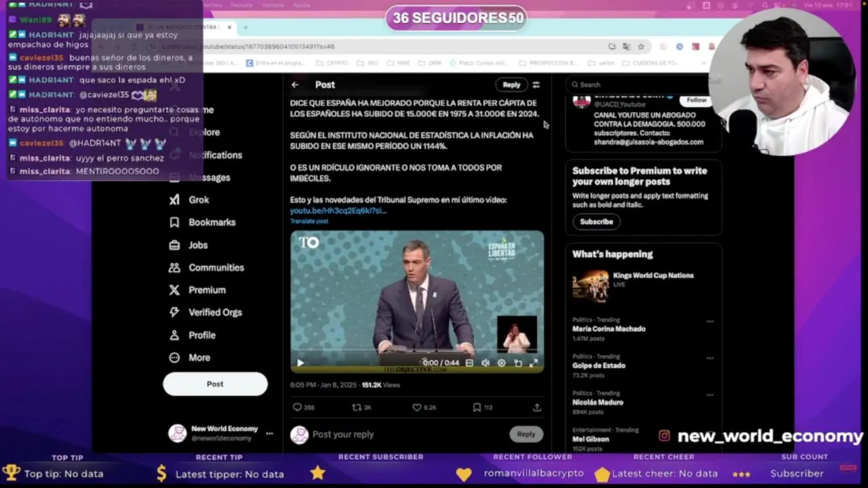Image resolution: width=868 pixels, height=488 pixels.
Task: Open reply filter settings icon next to top Reply
Action: 536,85
